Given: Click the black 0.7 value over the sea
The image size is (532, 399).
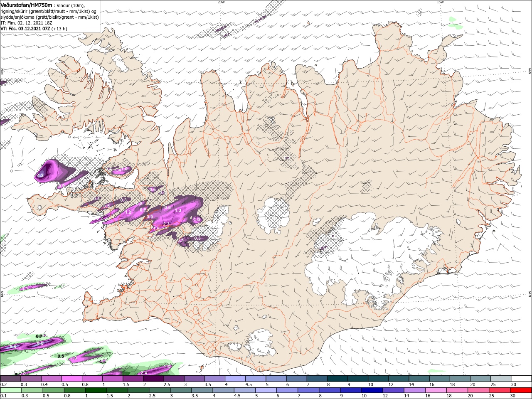Looking at the screenshot, I should 39,336.
